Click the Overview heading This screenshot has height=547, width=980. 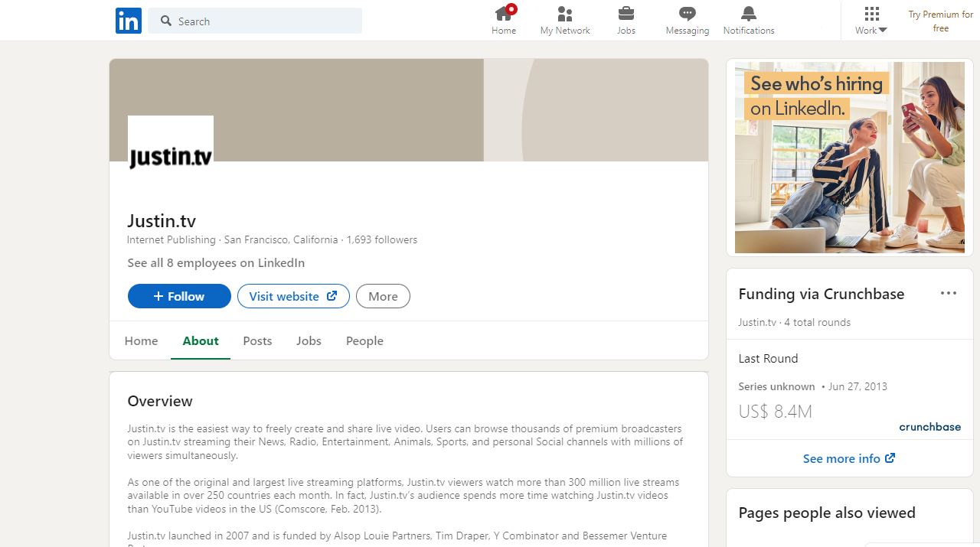tap(160, 401)
